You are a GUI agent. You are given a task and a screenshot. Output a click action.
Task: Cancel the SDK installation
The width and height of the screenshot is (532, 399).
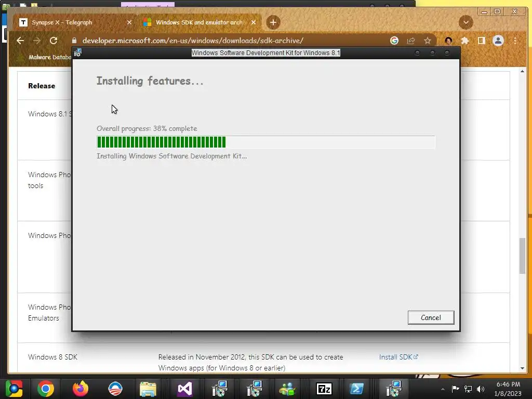[431, 317]
